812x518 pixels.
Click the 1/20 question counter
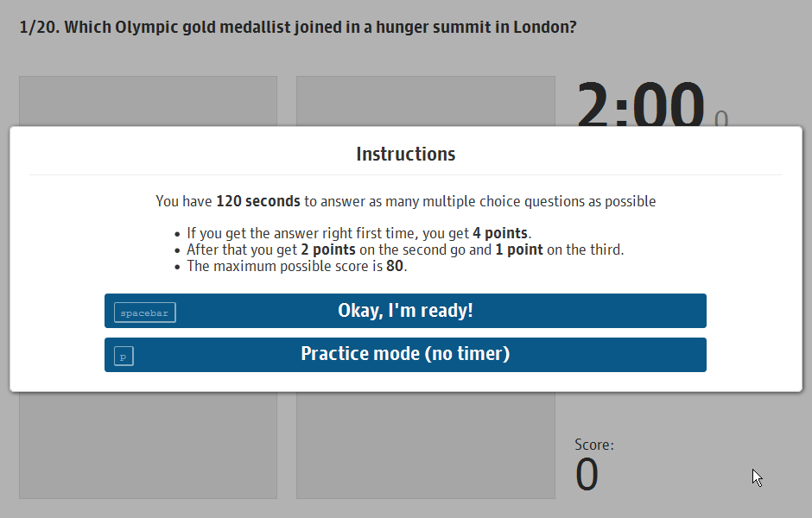click(x=38, y=27)
